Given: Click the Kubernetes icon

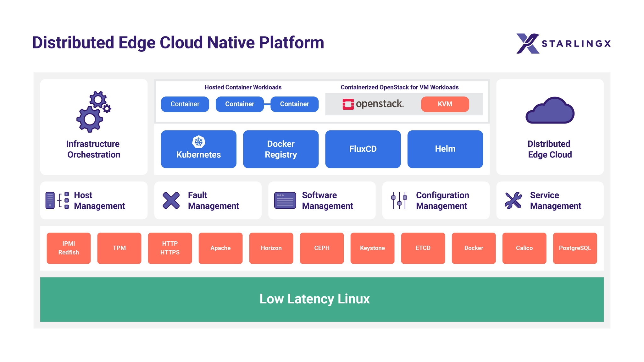Looking at the screenshot, I should [x=199, y=140].
